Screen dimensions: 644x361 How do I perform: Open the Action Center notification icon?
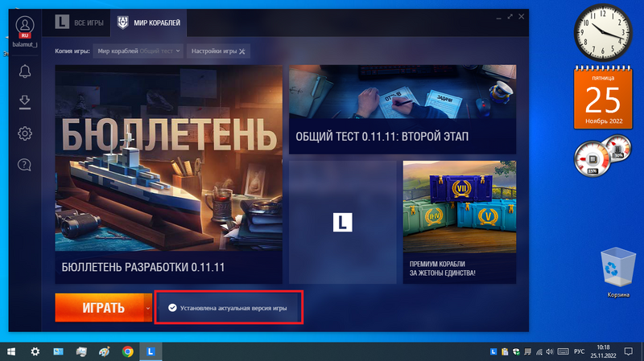(x=629, y=351)
